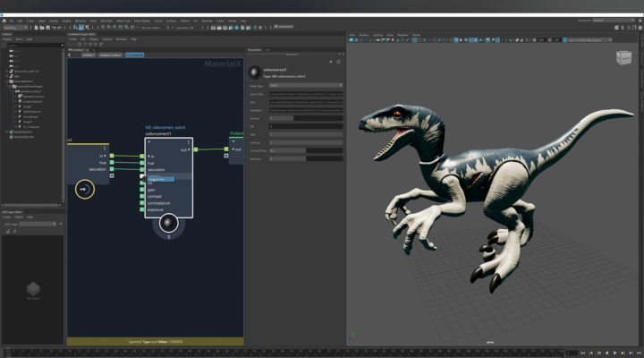
Task: Adjust the Contrast Pivot slider
Action: 306,151
